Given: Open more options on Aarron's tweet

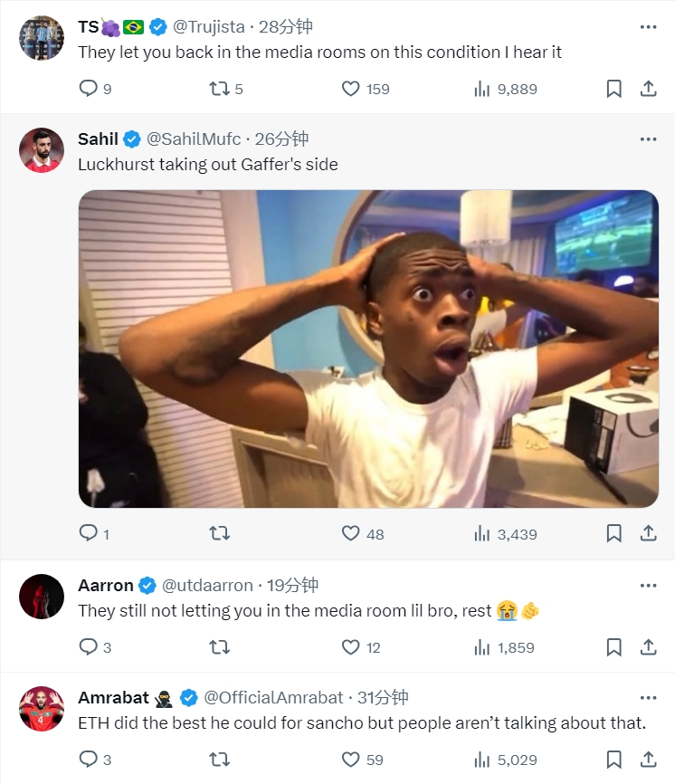Looking at the screenshot, I should click(648, 585).
